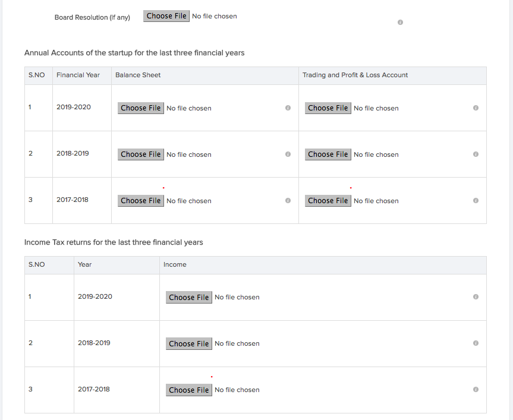Choose file for Board Resolution
The height and width of the screenshot is (420, 513).
[166, 16]
